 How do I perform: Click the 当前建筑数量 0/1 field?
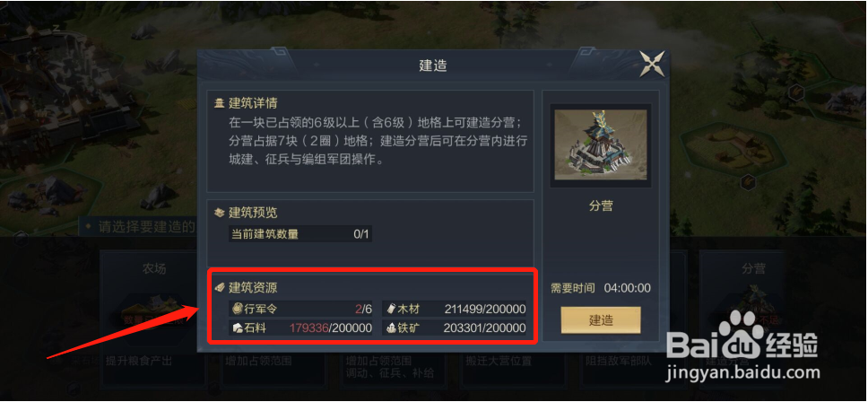300,233
